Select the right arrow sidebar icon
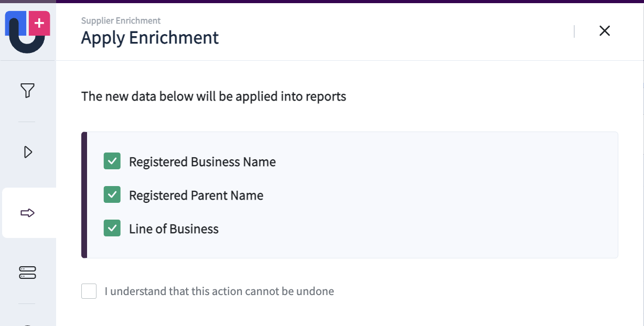Image resolution: width=644 pixels, height=326 pixels. pos(27,213)
